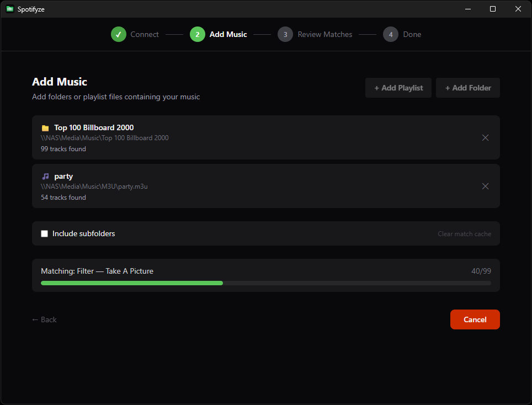This screenshot has height=405, width=532.
Task: Click the Spotifyze app icon in title bar
Action: (9, 9)
